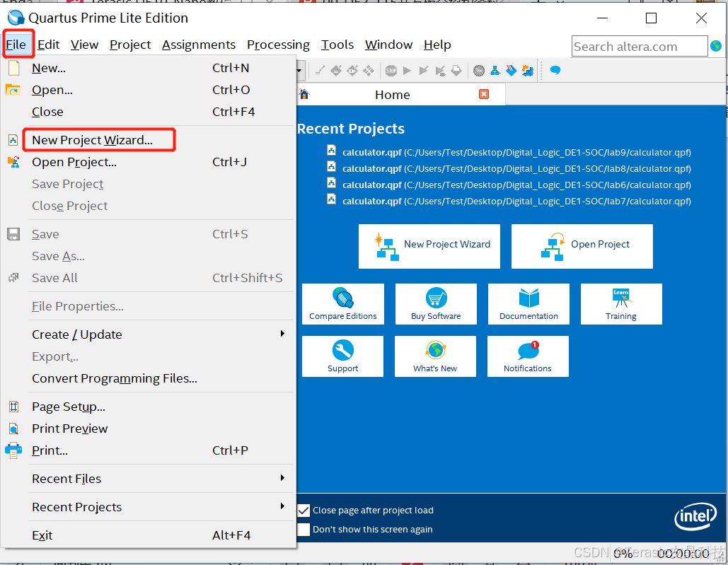Click the printer icon next to Print
The image size is (728, 565).
coord(13,450)
